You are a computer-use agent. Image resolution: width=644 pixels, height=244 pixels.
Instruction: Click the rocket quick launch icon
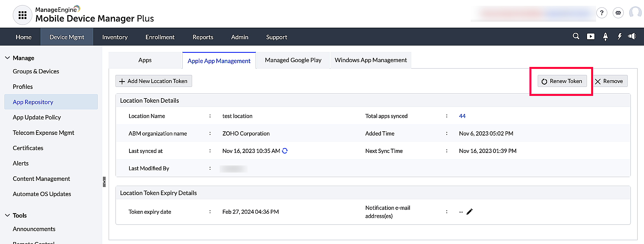point(605,37)
